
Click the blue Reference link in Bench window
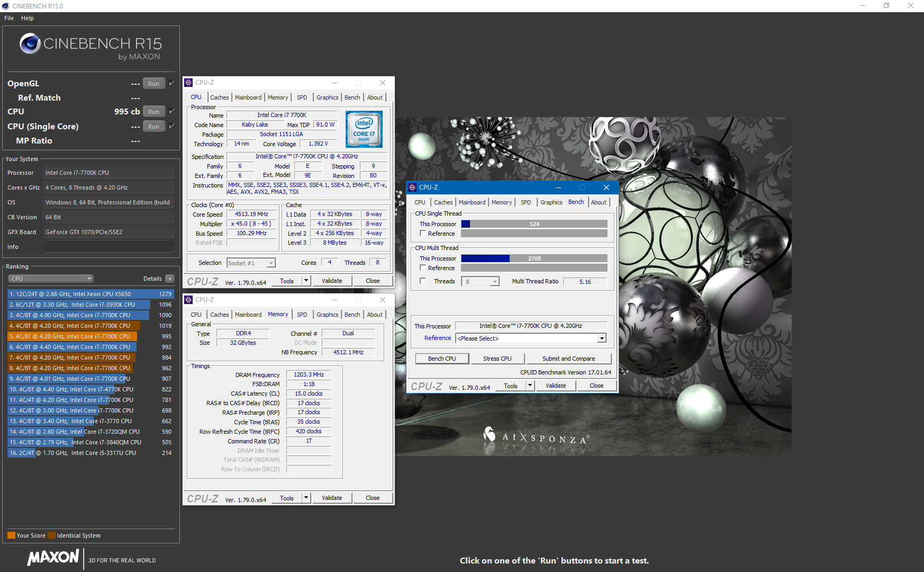click(x=438, y=338)
